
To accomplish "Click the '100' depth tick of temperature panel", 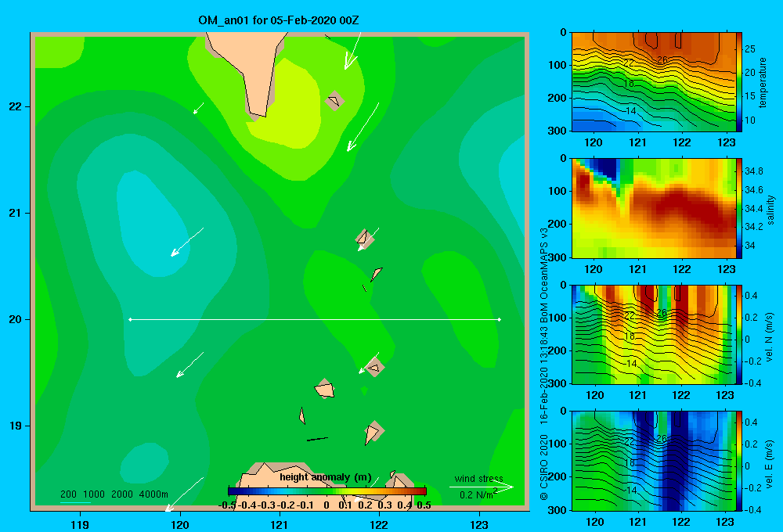I will click(x=557, y=65).
